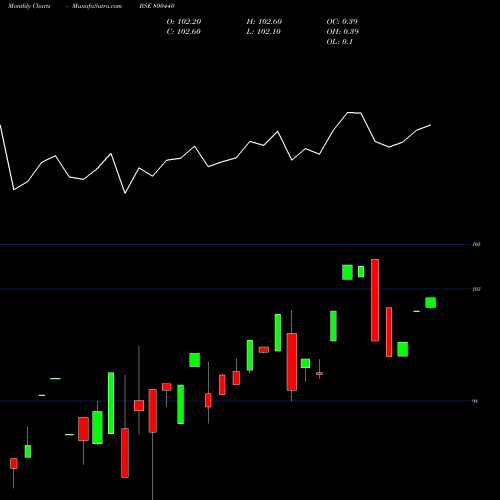The width and height of the screenshot is (500, 500).
Task: Click the "OC: 0.39" reading
Action: coord(342,22)
